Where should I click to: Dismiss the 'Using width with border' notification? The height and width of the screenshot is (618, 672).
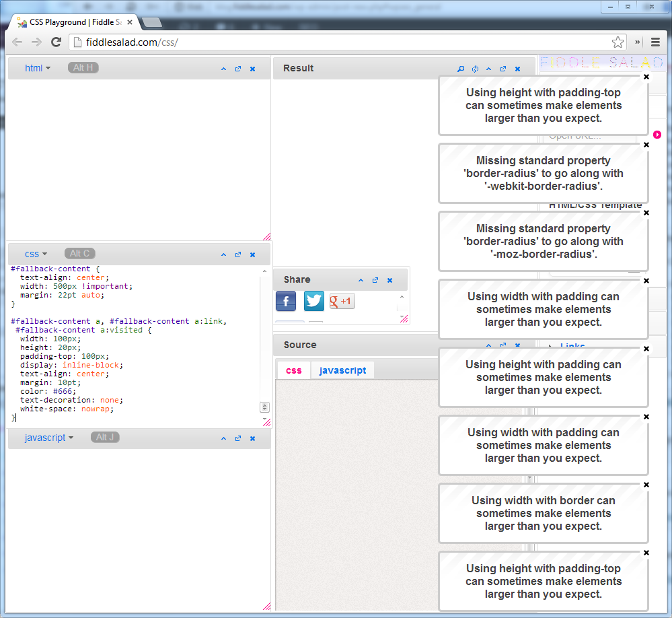[x=646, y=485]
